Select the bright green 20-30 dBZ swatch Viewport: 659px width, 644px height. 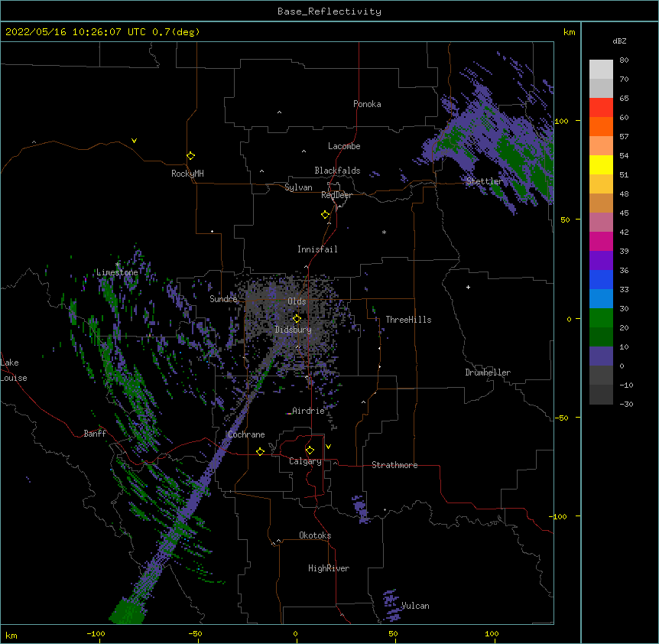(601, 318)
